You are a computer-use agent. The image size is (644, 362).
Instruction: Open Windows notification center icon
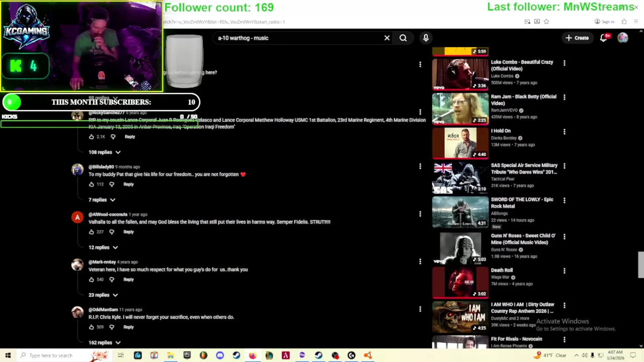coord(633,355)
